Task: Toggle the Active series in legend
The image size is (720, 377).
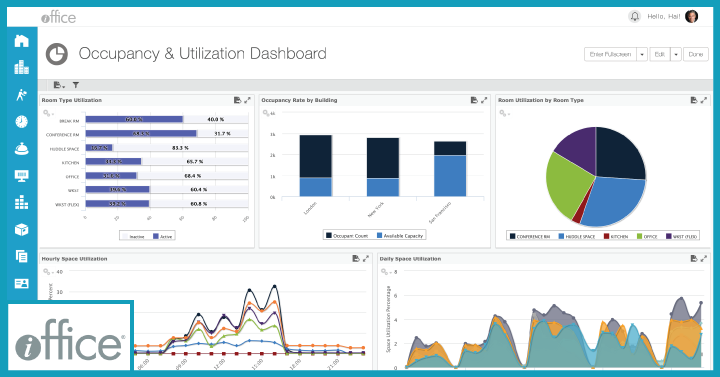Action: (163, 236)
